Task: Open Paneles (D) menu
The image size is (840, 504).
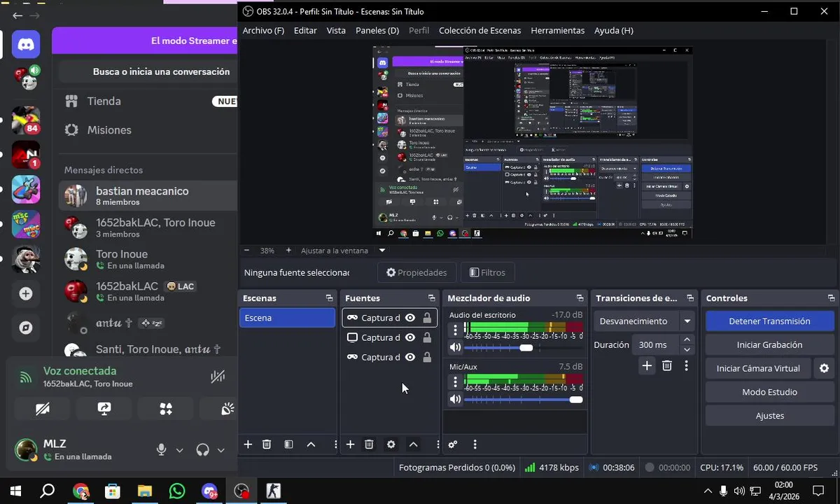Action: pyautogui.click(x=377, y=31)
